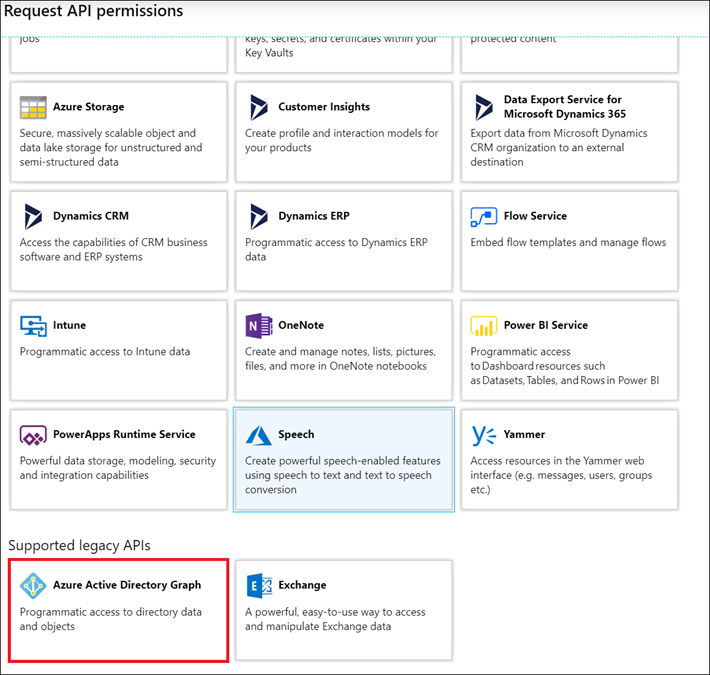Click the Flow Service icon
This screenshot has height=675, width=710.
(484, 217)
